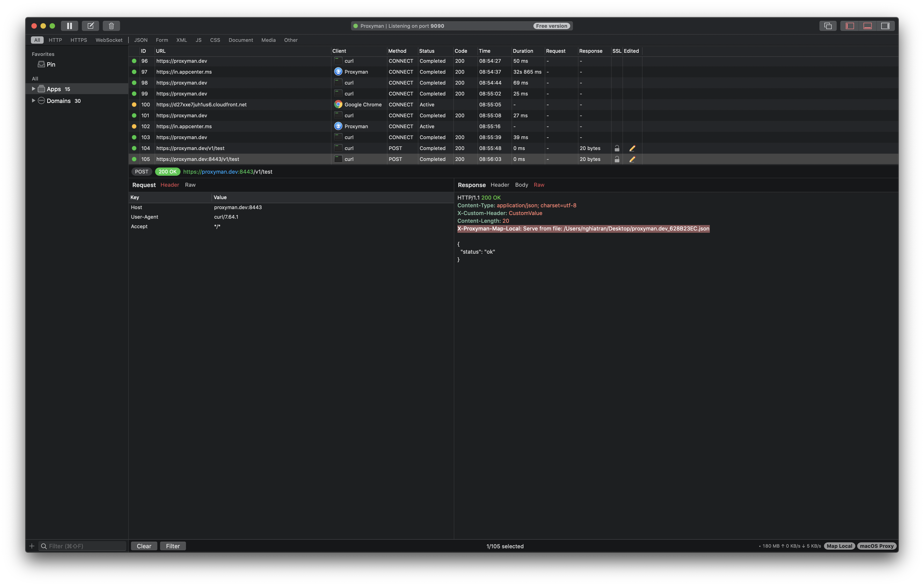Screen dimensions: 924x586
Task: Select the JSON filter tab
Action: coord(141,40)
